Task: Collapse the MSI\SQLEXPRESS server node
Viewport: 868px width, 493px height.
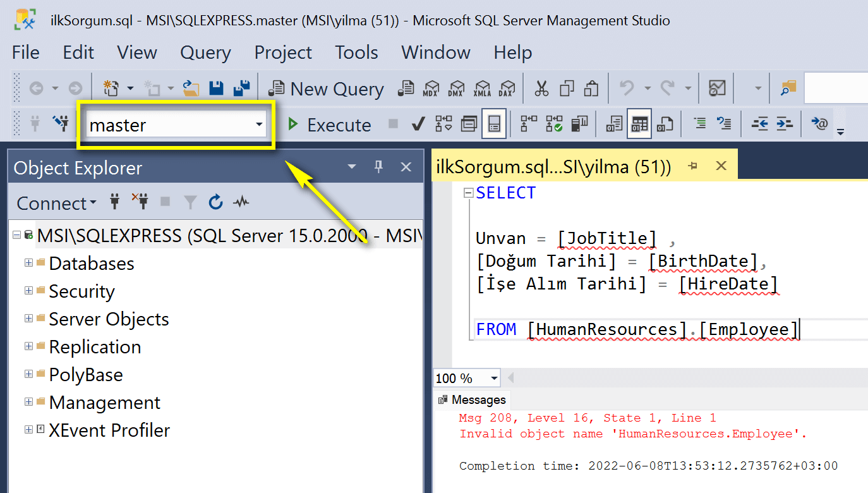Action: [16, 235]
